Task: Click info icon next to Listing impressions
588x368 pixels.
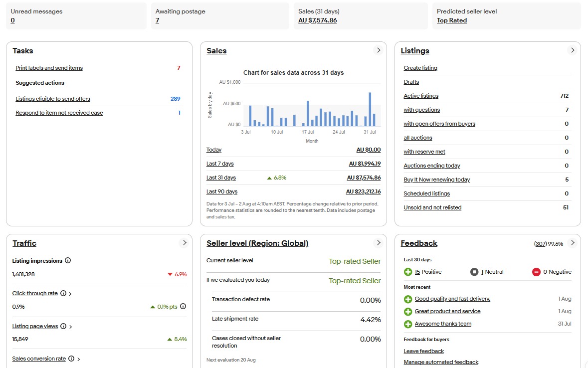Action: coord(68,260)
